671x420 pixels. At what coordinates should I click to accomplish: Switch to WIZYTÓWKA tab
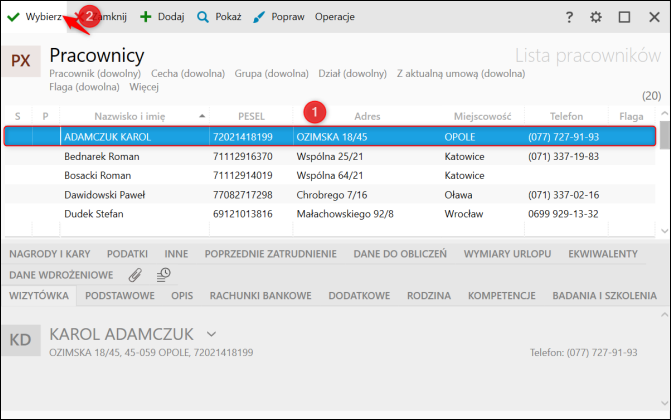(x=39, y=296)
